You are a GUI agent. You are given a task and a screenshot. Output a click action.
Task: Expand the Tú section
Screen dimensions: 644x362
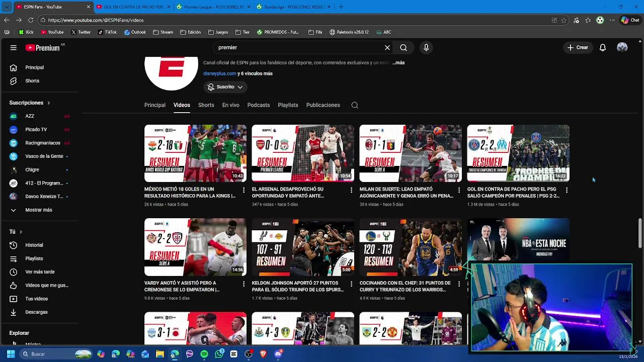point(16,232)
